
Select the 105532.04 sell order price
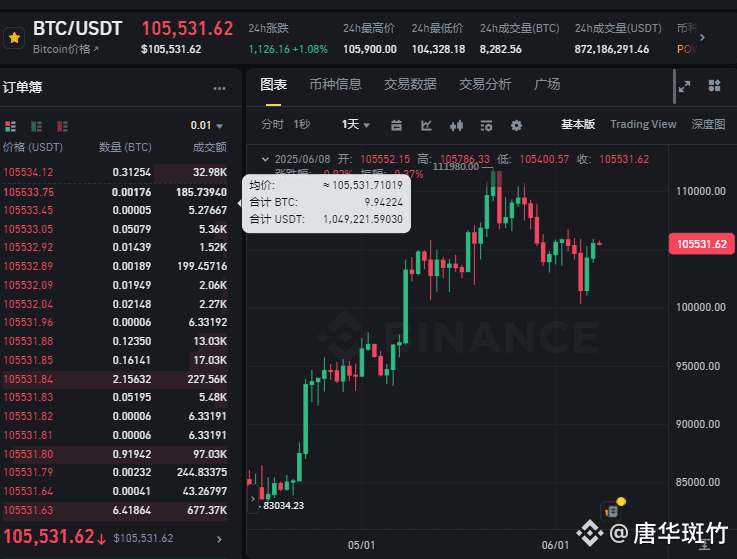[x=28, y=305]
